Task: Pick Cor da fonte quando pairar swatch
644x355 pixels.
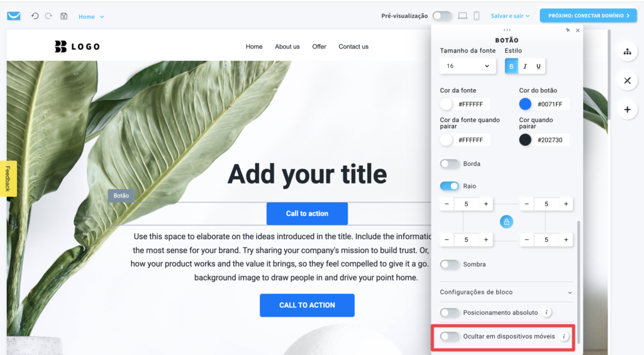Action: pos(446,140)
